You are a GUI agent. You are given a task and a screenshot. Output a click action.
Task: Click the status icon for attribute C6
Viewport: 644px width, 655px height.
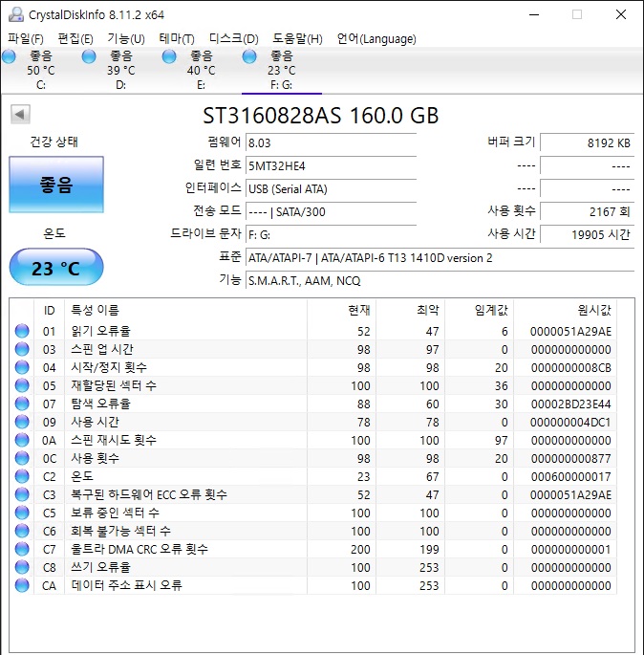(22, 531)
